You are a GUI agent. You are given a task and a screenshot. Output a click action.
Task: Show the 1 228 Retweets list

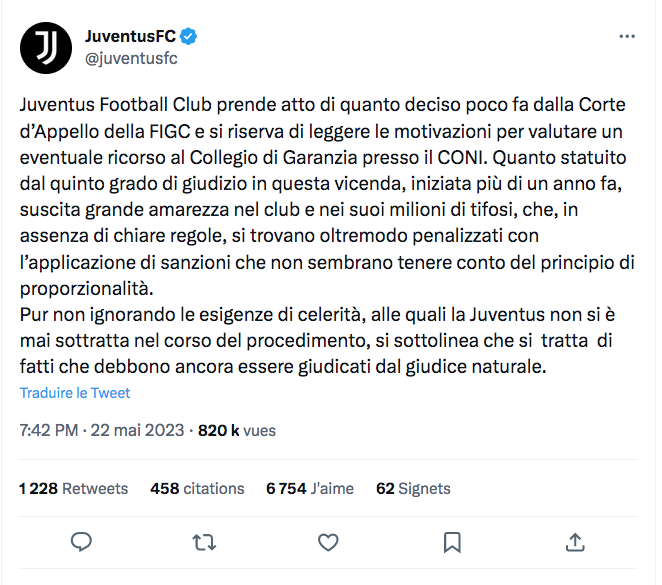tap(74, 489)
